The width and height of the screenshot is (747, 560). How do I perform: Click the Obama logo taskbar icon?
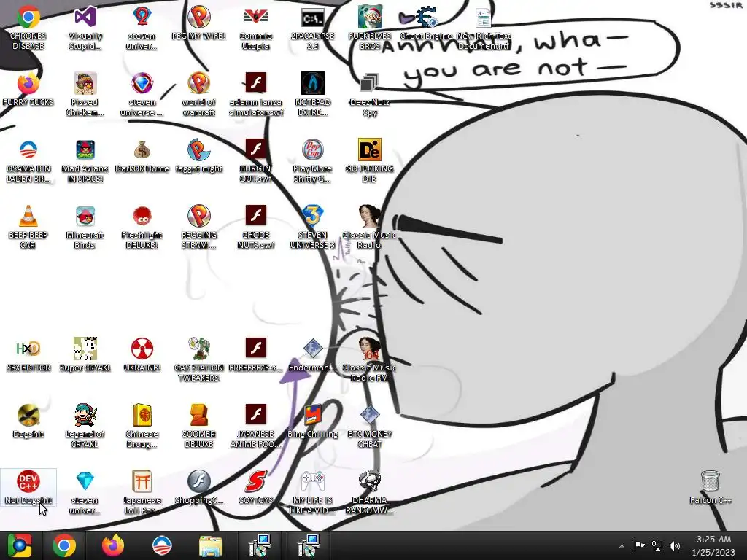click(x=161, y=545)
